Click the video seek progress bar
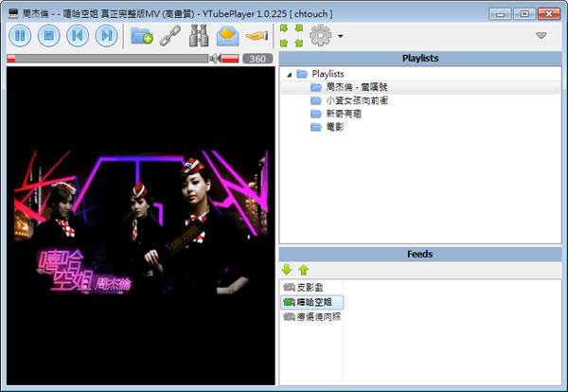The width and height of the screenshot is (568, 392). (x=109, y=59)
